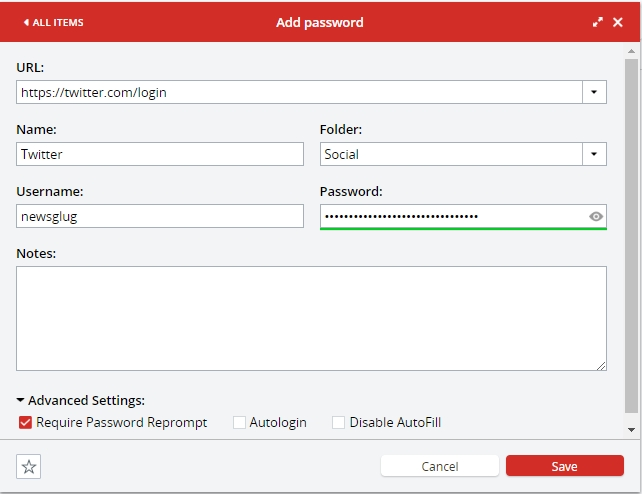Click into the Notes text area
The height and width of the screenshot is (494, 642).
pos(311,318)
